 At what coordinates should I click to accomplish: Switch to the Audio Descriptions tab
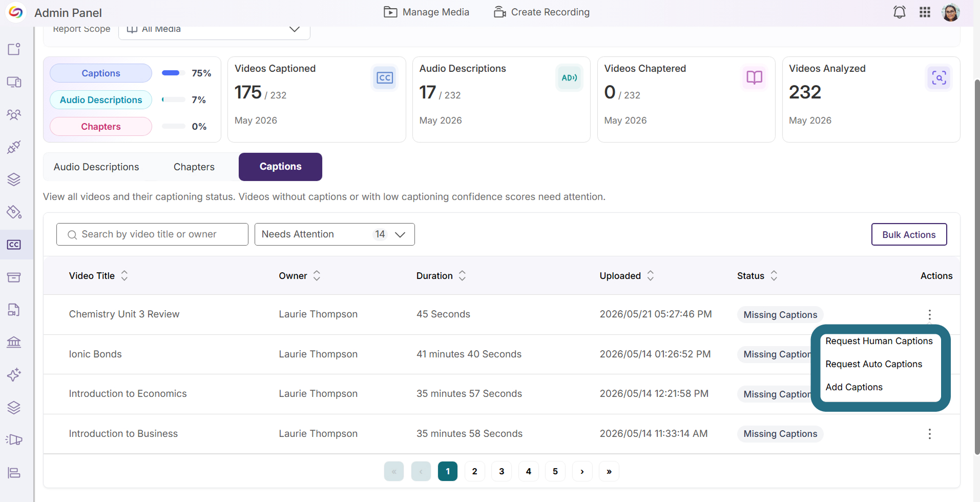(x=96, y=167)
